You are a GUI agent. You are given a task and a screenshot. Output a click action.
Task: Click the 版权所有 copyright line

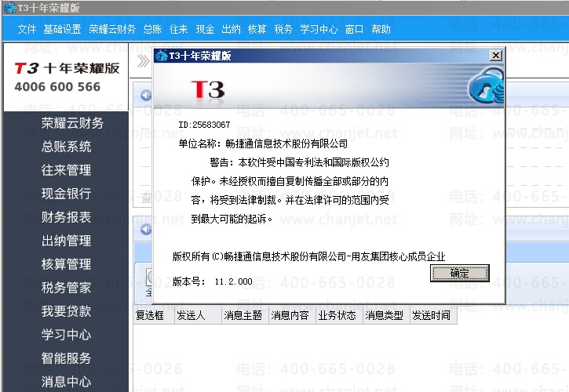click(x=308, y=256)
